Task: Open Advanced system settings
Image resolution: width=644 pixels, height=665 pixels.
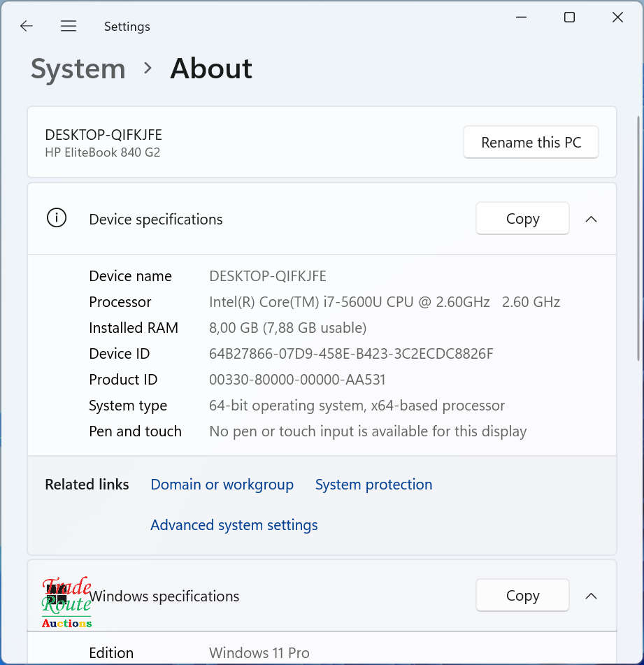Action: [234, 525]
